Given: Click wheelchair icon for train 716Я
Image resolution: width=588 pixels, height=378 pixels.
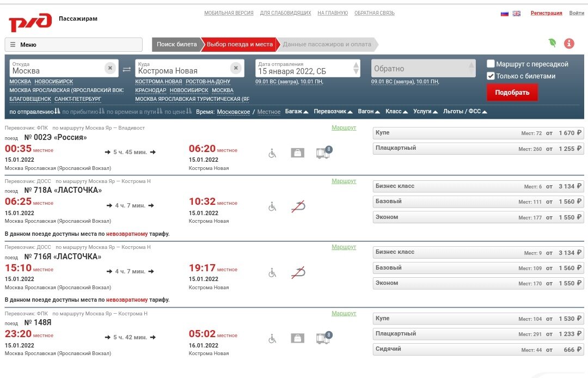Looking at the screenshot, I should coord(272,273).
